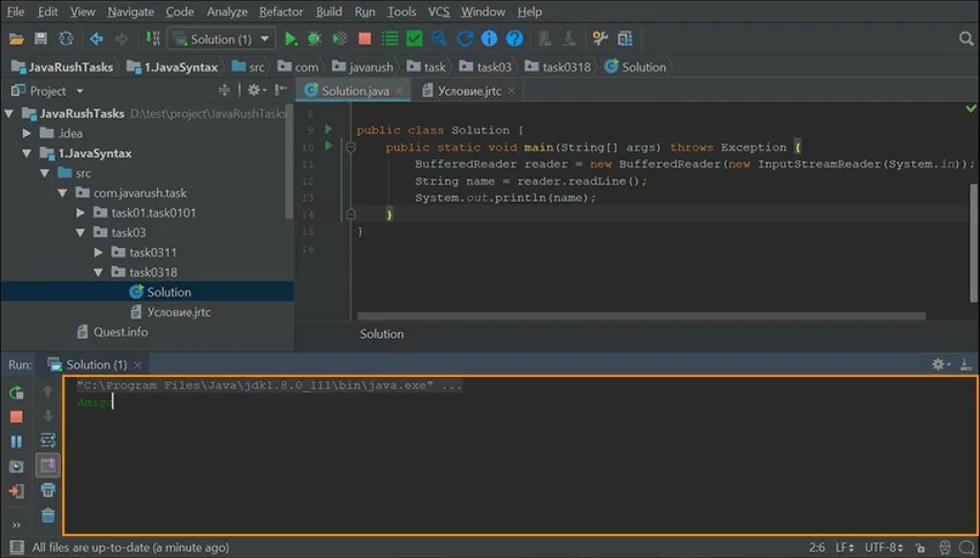Check the task with the green checkmark icon
Viewport: 980px width, 558px height.
click(x=414, y=38)
